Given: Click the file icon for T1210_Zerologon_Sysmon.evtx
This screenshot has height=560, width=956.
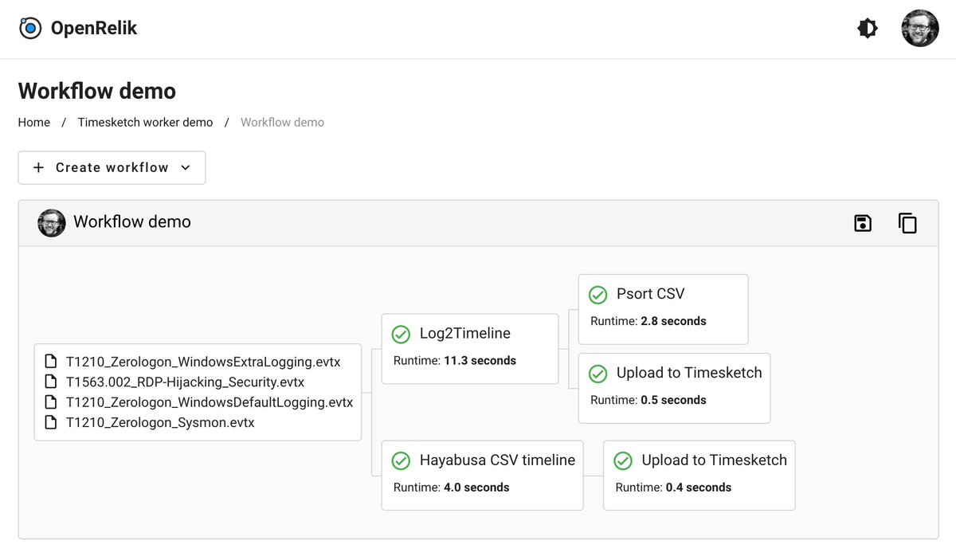Looking at the screenshot, I should click(x=51, y=422).
